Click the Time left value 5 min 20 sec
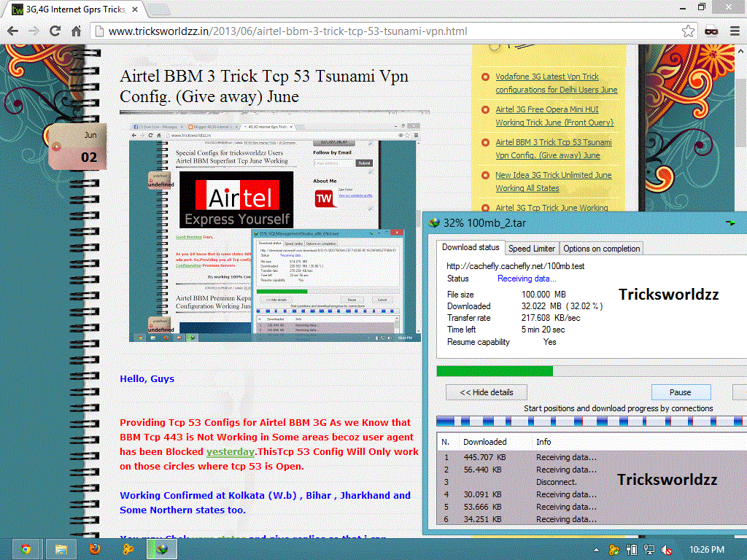Screen dimensions: 747x560 pos(543,330)
